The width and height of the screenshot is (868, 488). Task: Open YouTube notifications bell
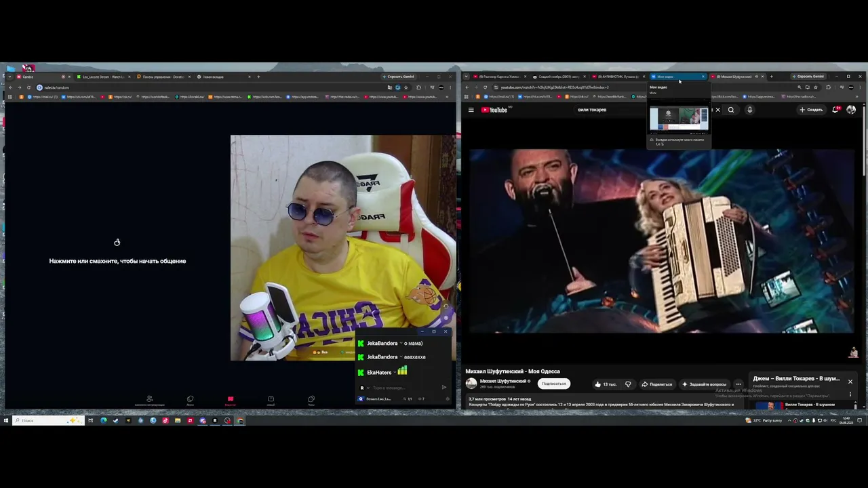coord(836,110)
